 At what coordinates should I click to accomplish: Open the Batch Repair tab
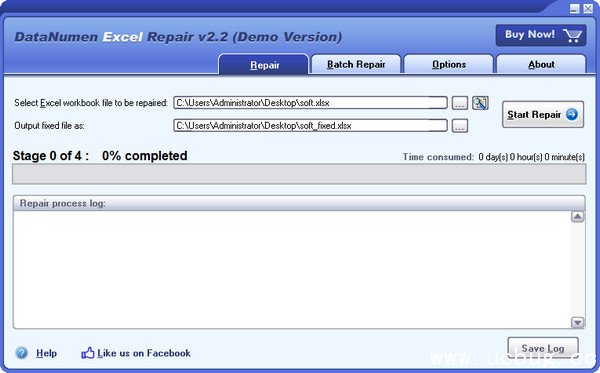coord(356,64)
